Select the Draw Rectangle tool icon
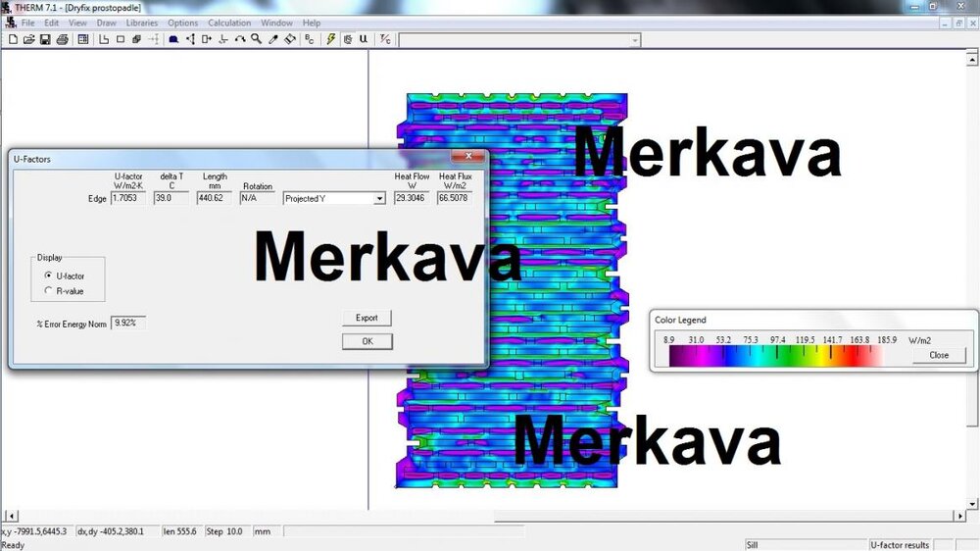980x551 pixels. pos(121,39)
